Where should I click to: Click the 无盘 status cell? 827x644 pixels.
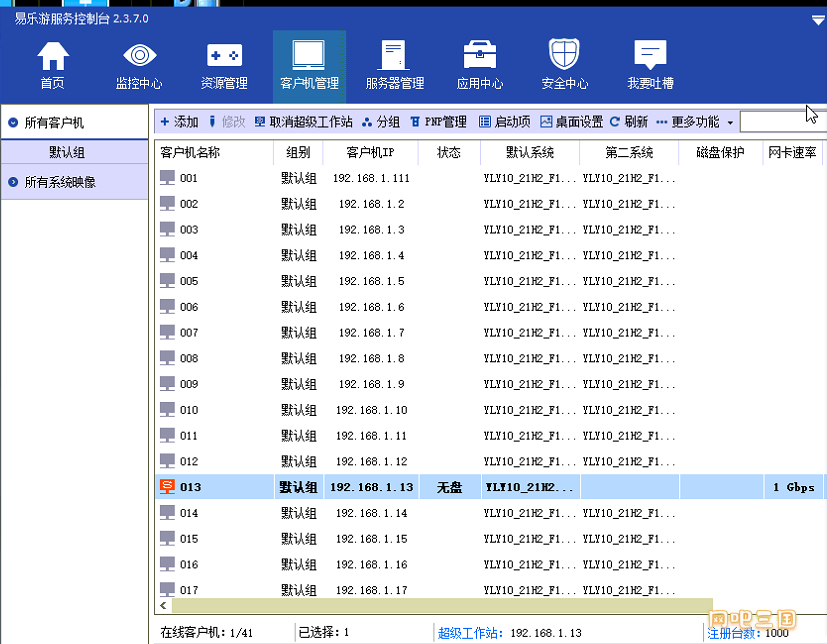pos(449,487)
